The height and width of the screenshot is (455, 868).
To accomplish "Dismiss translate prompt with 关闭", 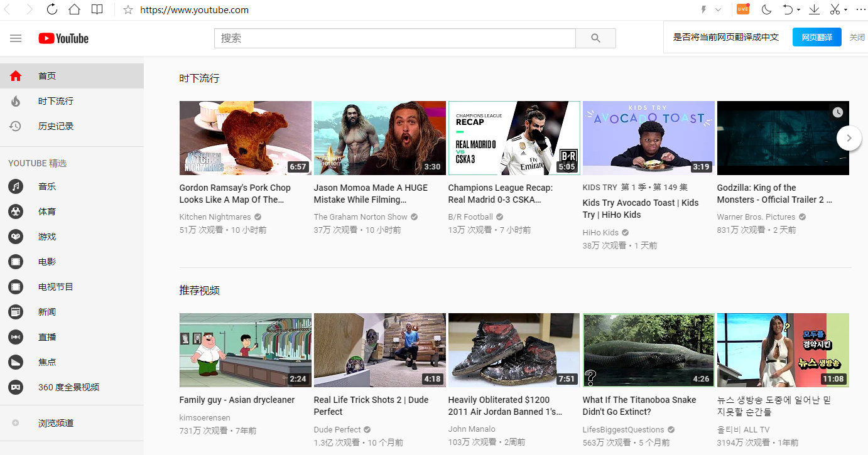I will [857, 37].
